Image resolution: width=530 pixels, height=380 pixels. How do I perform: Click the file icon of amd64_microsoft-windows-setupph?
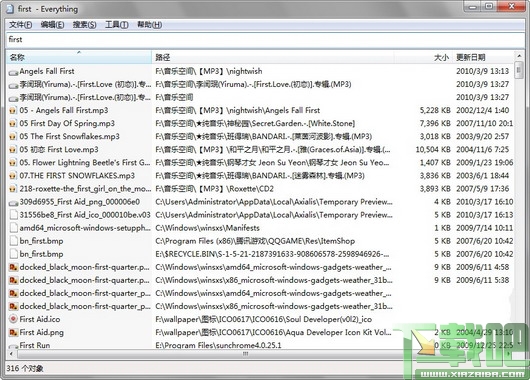(14, 228)
